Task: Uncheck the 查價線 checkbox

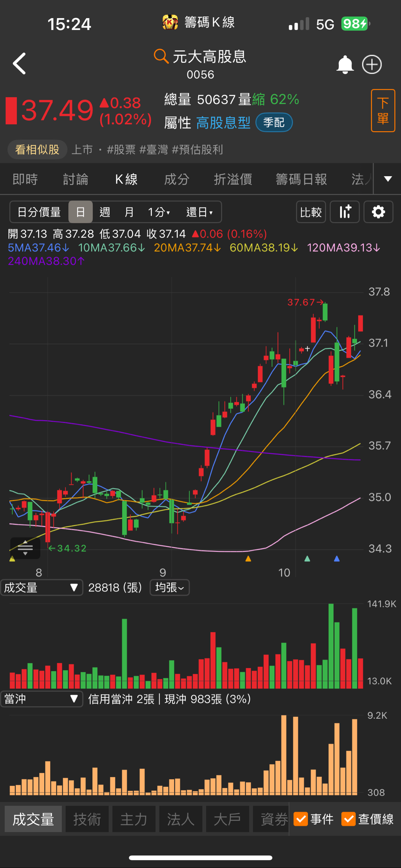Action: click(x=348, y=819)
